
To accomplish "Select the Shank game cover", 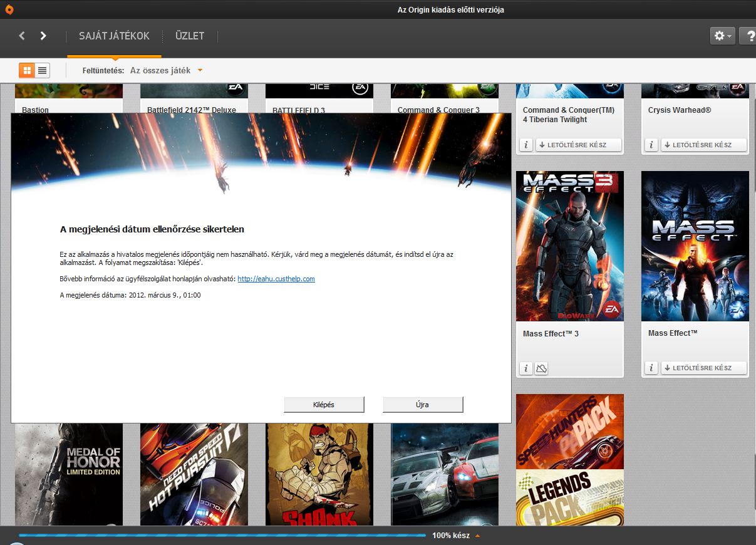I will click(x=319, y=474).
